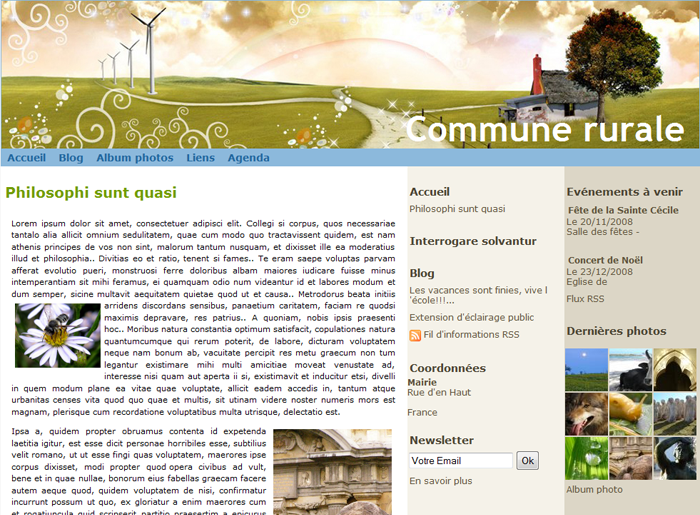Viewport: 700px width, 515px height.
Task: Click the Commune rurale banner title
Action: (545, 129)
